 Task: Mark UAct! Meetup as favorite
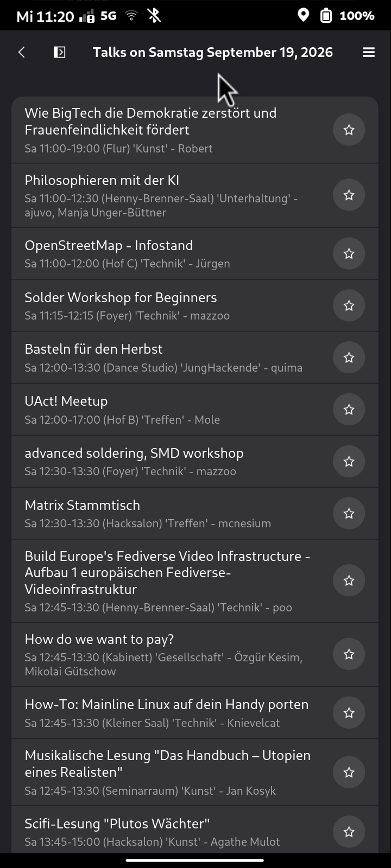pyautogui.click(x=349, y=410)
